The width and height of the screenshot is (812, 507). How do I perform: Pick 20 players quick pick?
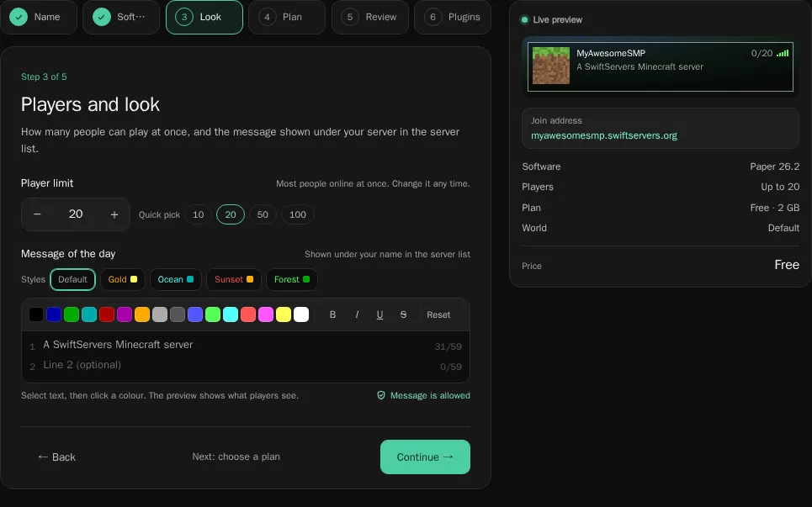click(231, 214)
